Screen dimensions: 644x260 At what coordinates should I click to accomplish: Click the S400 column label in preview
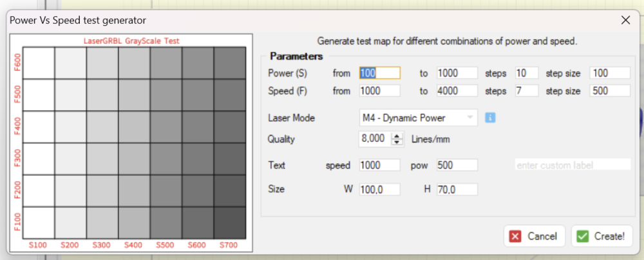pos(133,245)
